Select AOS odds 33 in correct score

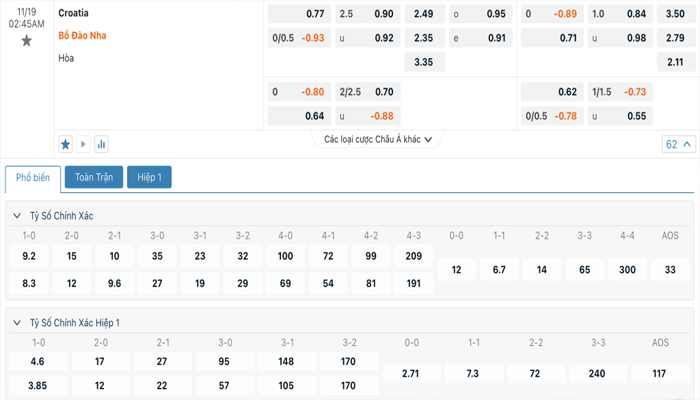[x=670, y=270]
